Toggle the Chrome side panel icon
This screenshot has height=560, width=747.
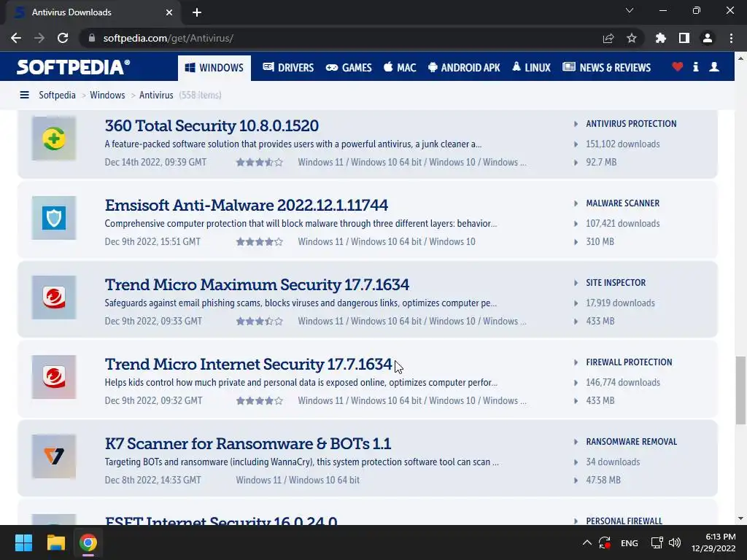[684, 38]
